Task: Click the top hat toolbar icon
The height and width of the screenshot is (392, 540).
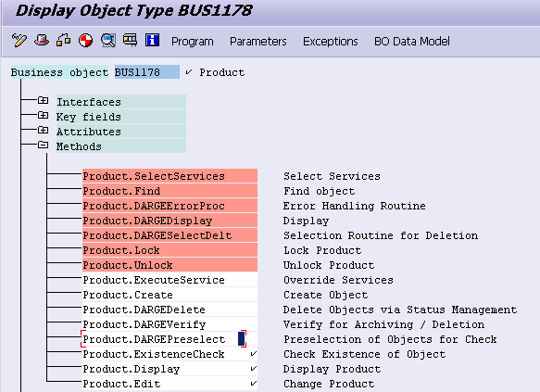Action: [x=42, y=41]
